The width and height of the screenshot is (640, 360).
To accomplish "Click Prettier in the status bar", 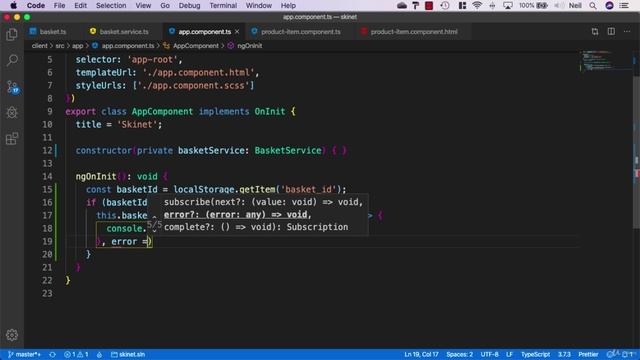I will (588, 354).
